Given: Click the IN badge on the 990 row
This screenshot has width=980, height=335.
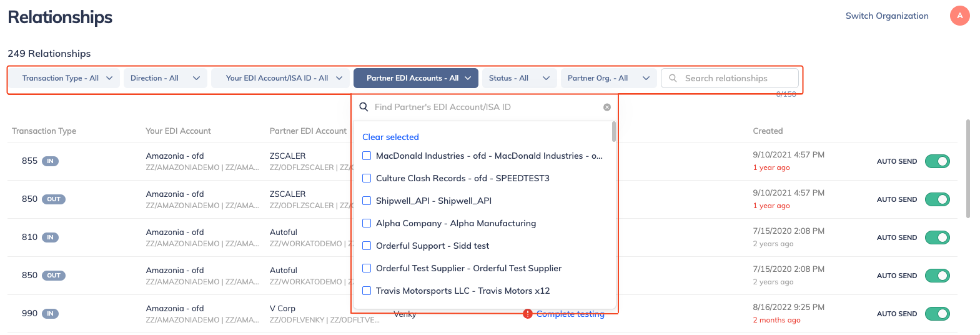Looking at the screenshot, I should click(x=50, y=314).
